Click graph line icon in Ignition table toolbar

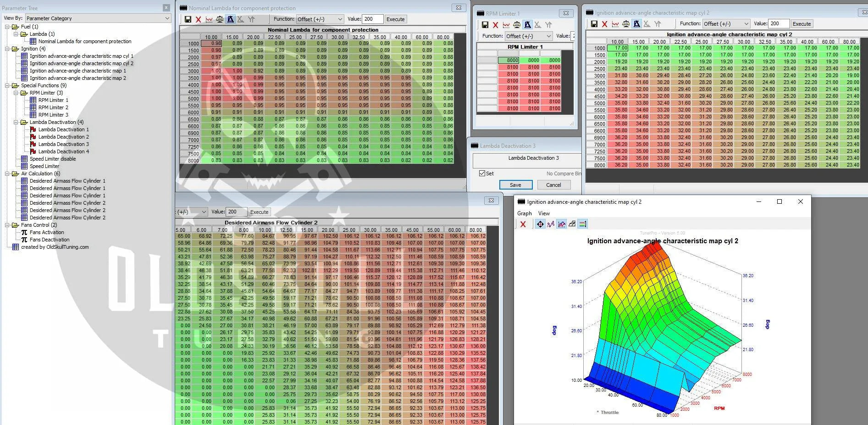(615, 24)
